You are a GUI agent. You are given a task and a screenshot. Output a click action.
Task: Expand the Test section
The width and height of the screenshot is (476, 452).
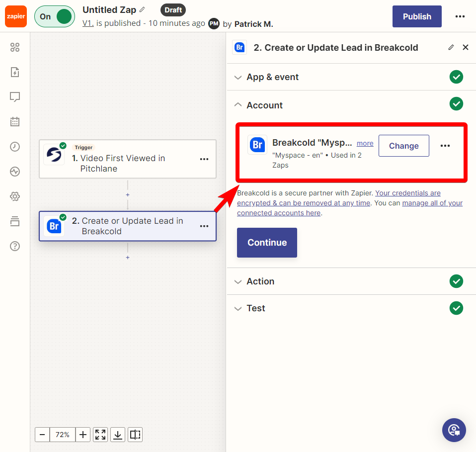[351, 308]
